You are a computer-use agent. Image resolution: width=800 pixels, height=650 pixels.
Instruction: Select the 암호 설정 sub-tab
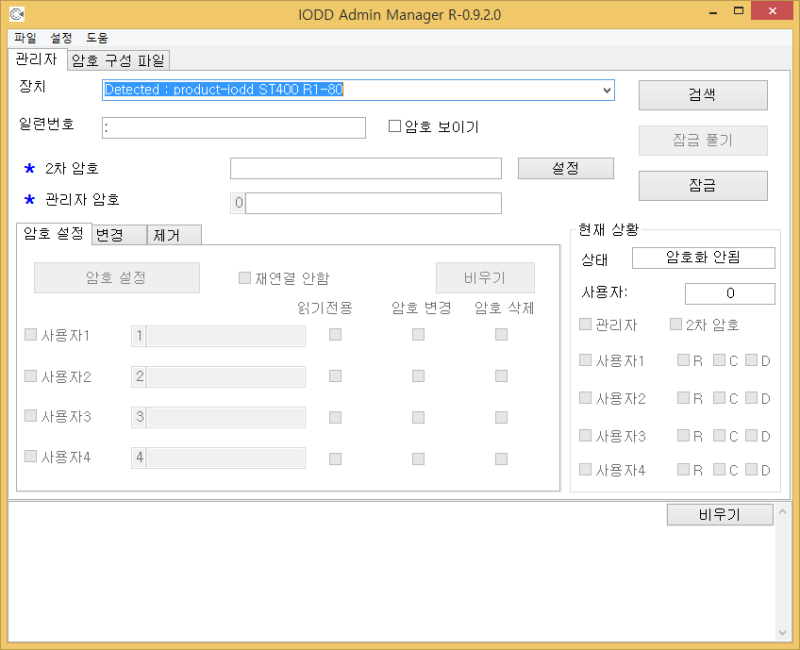[x=54, y=234]
